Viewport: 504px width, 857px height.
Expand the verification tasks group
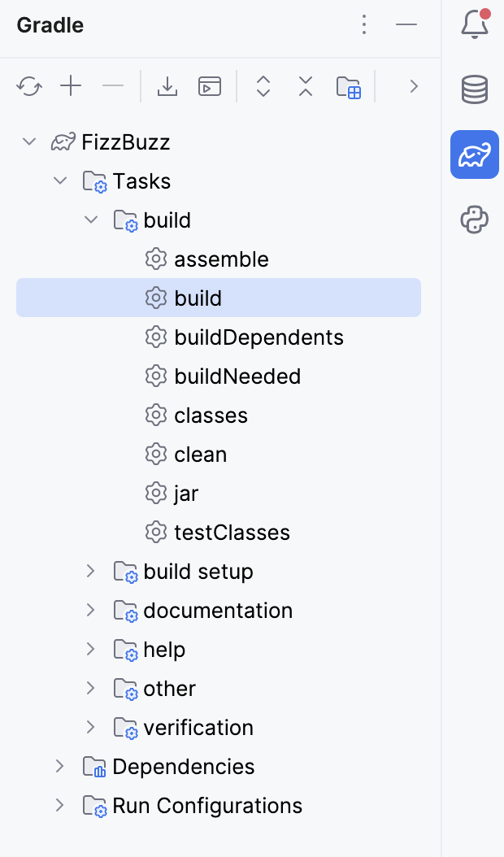[91, 727]
